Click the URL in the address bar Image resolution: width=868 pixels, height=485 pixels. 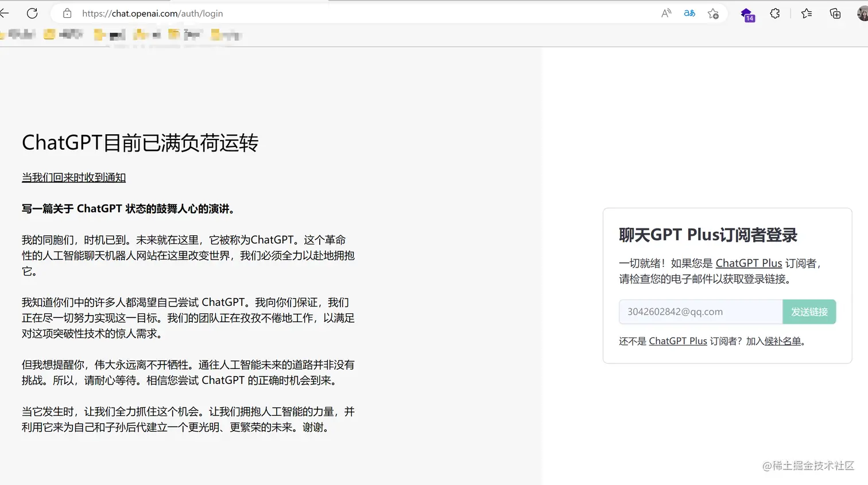point(152,13)
